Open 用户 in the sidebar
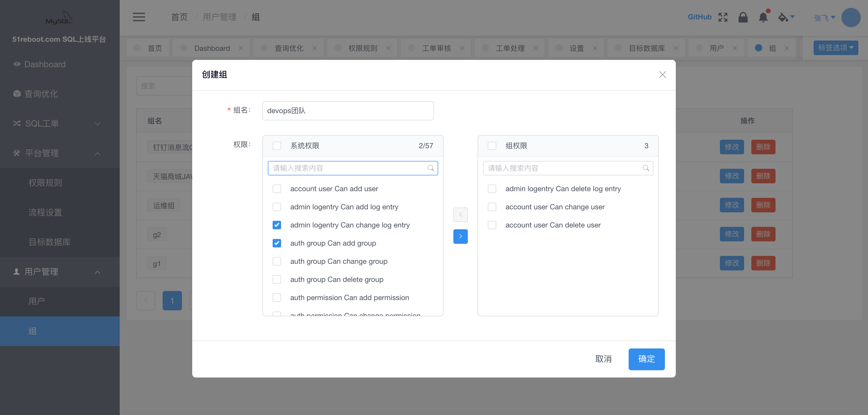Image resolution: width=868 pixels, height=415 pixels. [60, 301]
